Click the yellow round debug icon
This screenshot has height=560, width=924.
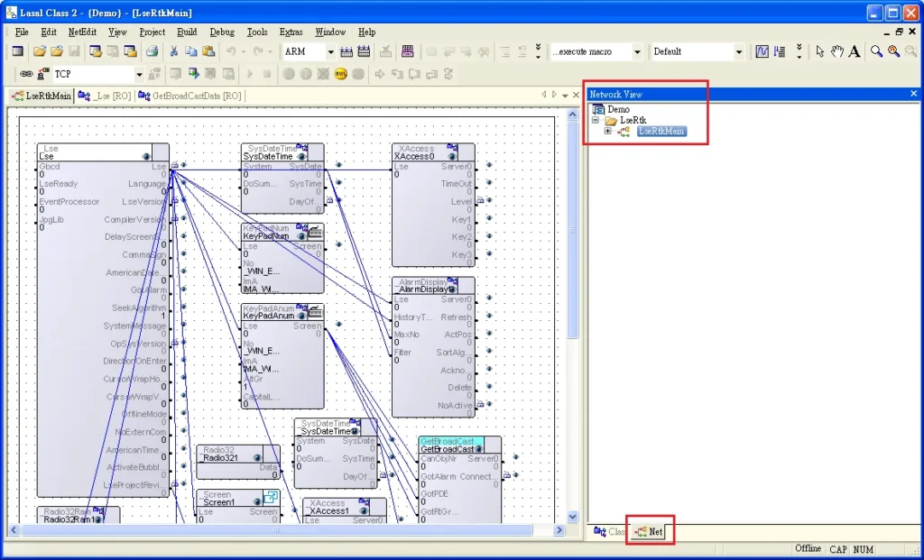point(340,74)
